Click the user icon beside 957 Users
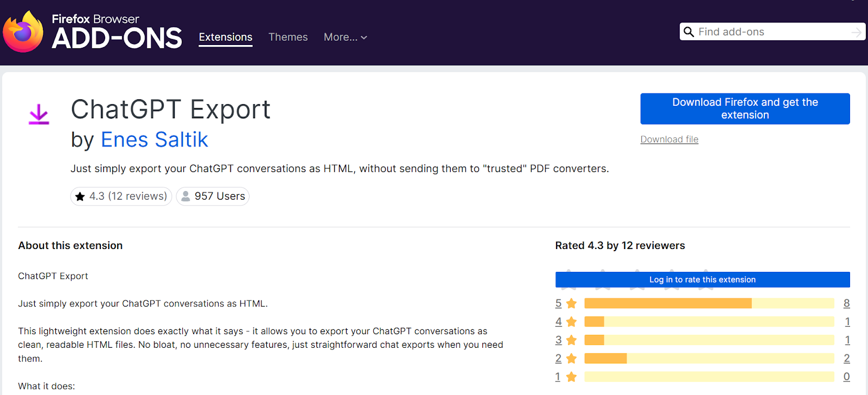Screen dimensions: 868x395 pos(186,196)
